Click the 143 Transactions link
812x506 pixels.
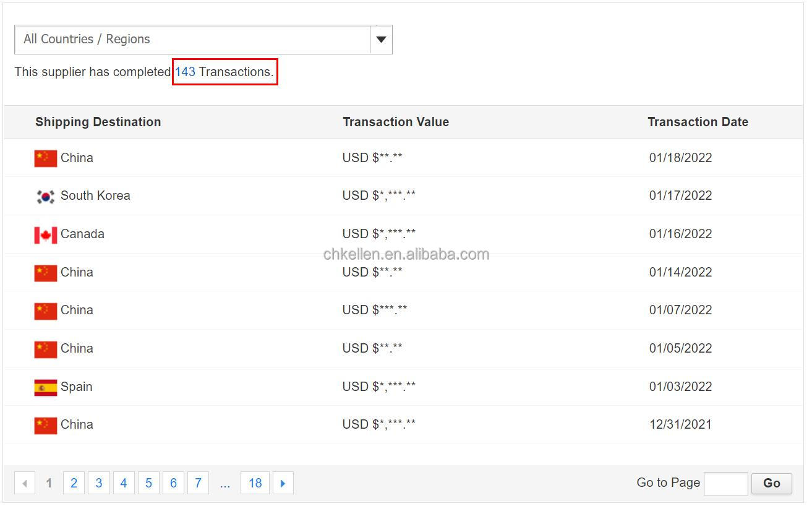point(185,72)
